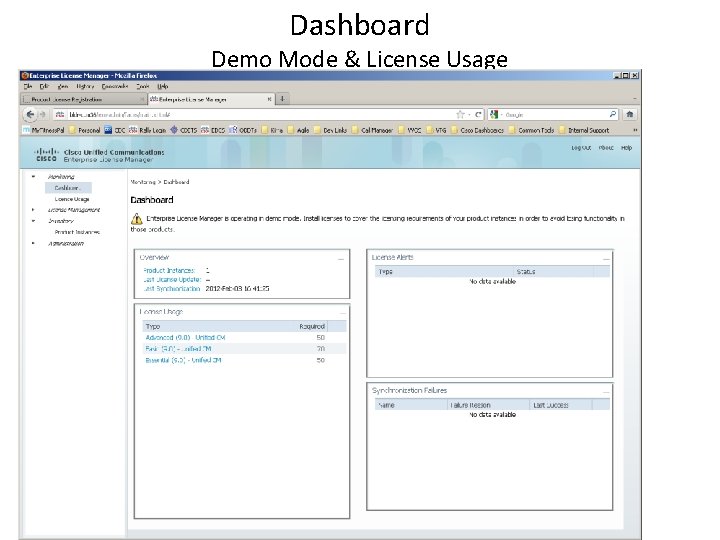Click the Last Synchronization link
Screen dimensions: 720x540
[x=172, y=289]
